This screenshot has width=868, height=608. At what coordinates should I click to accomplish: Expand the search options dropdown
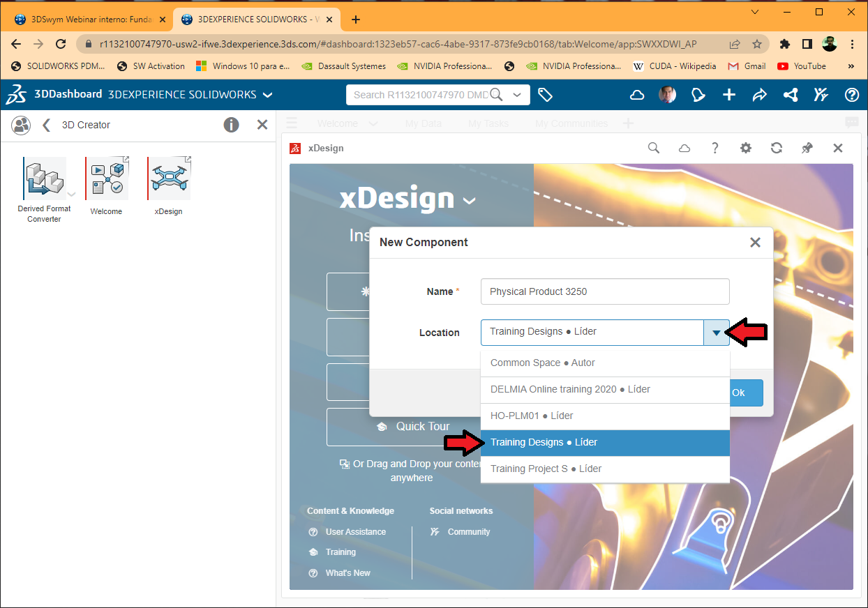click(x=517, y=95)
